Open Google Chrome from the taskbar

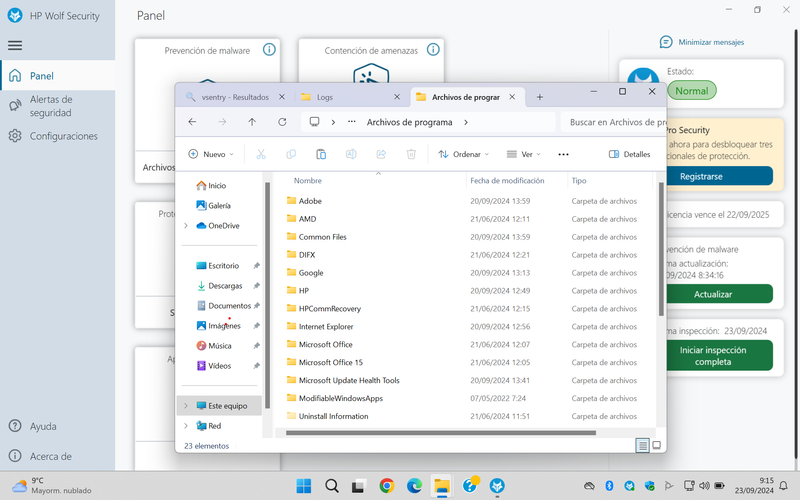(x=387, y=486)
